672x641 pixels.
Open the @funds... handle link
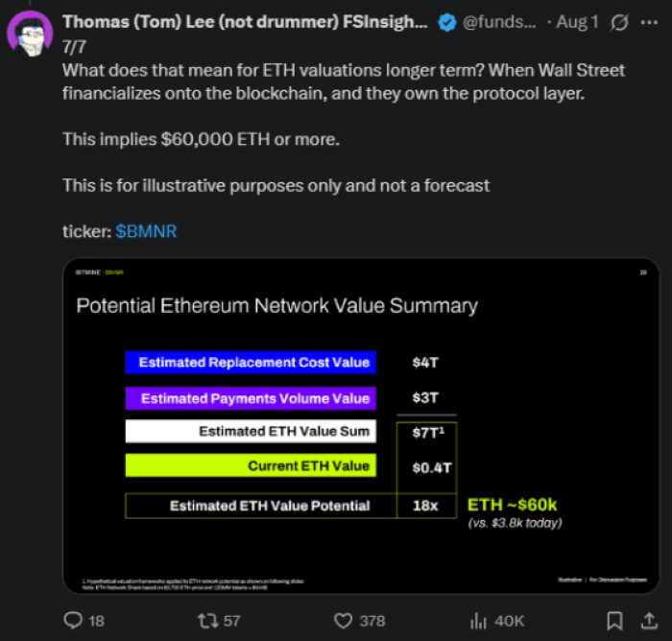coord(499,23)
